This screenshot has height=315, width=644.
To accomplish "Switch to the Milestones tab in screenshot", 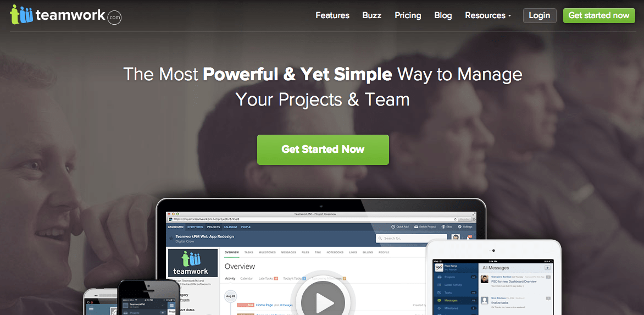I will tap(268, 252).
